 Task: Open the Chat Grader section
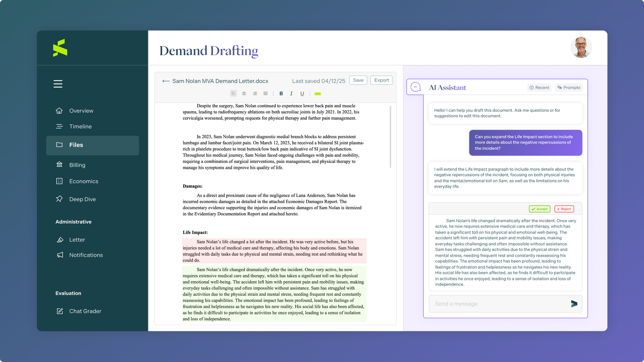[x=85, y=311]
